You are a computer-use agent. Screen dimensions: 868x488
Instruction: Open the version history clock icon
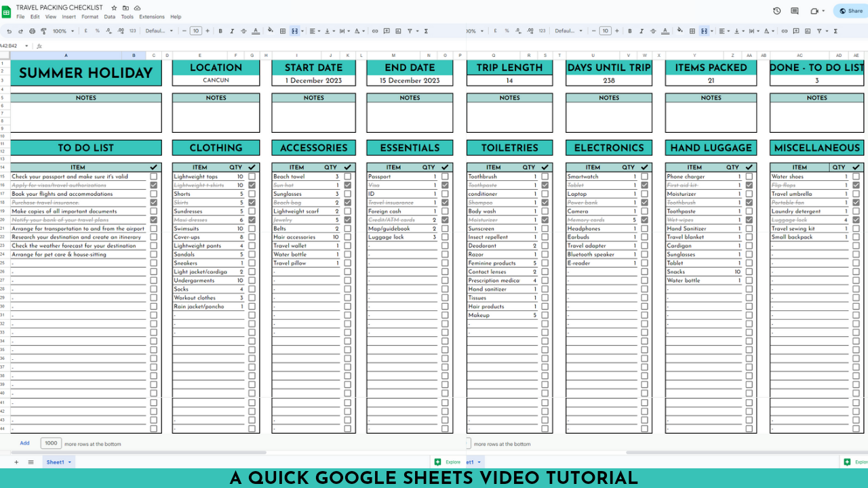point(776,11)
